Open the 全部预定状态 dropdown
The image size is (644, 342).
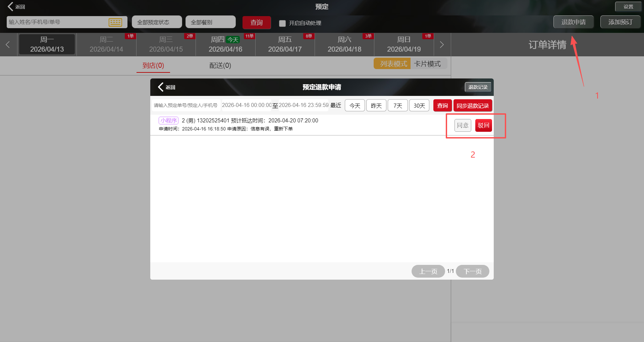(x=157, y=22)
